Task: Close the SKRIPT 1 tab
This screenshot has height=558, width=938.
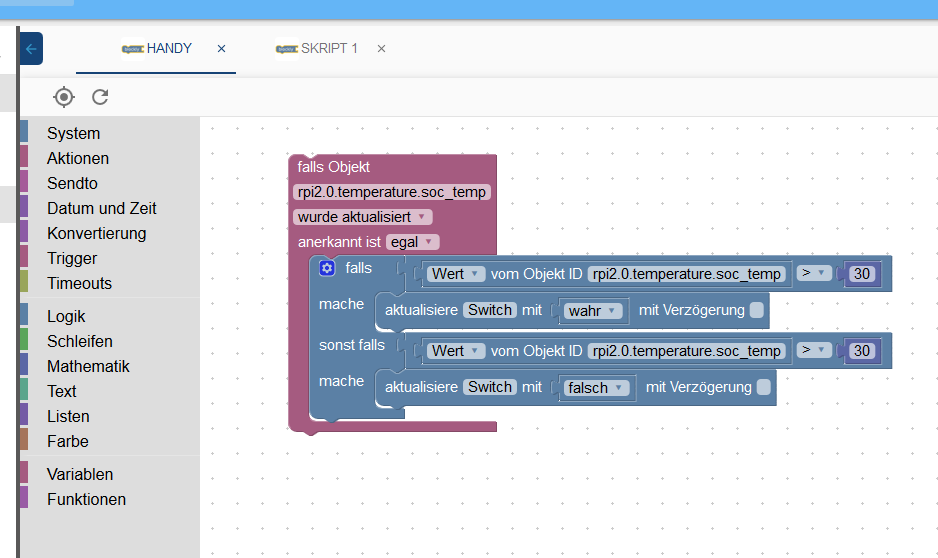Action: tap(381, 48)
